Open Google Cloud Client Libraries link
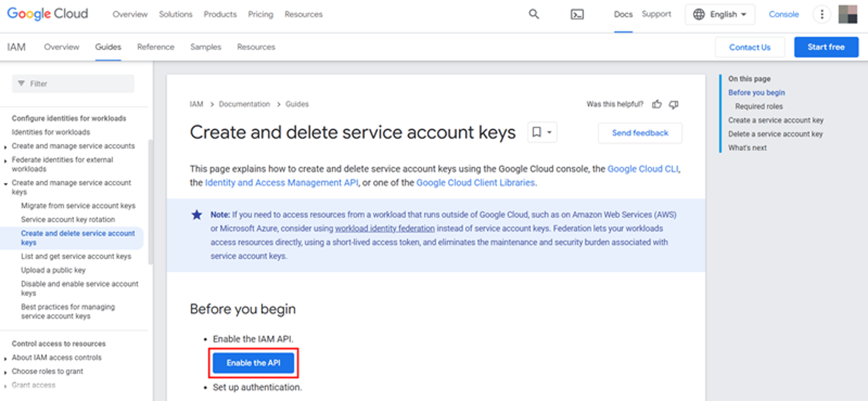 tap(475, 182)
